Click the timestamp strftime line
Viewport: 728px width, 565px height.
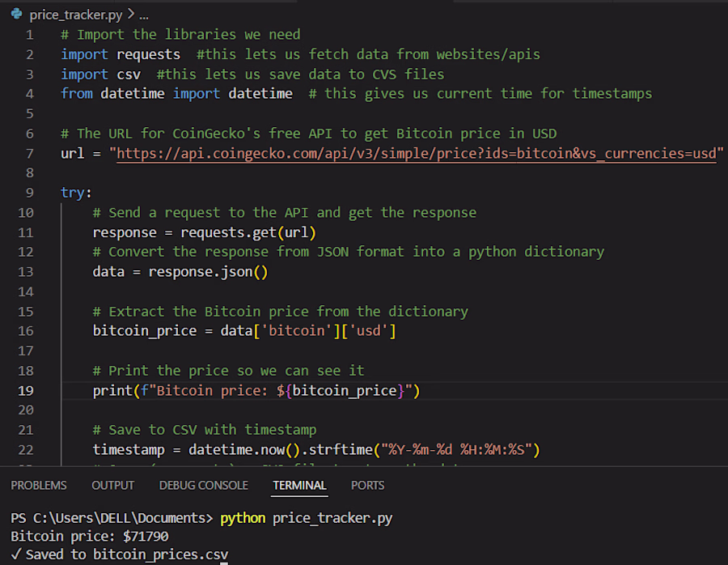(316, 450)
